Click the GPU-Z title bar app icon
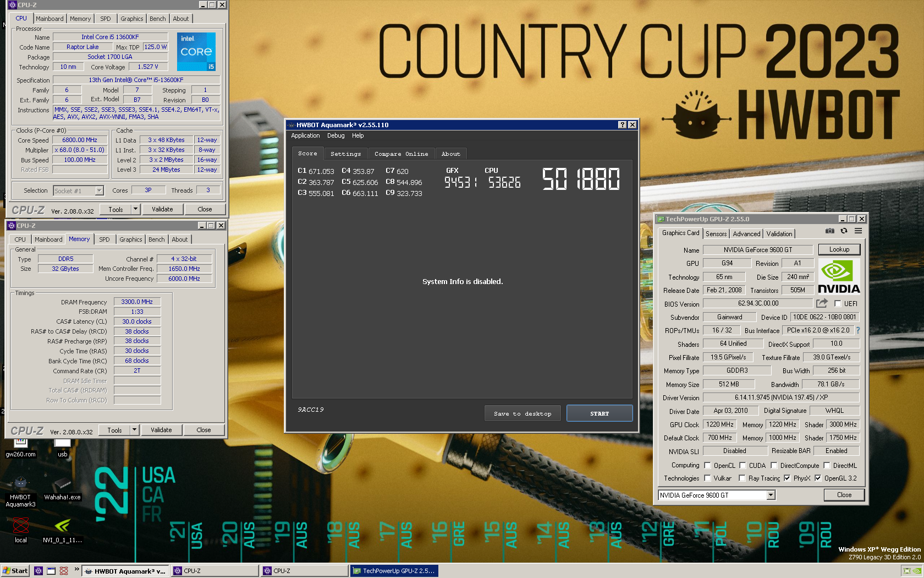924x578 pixels. [x=661, y=219]
